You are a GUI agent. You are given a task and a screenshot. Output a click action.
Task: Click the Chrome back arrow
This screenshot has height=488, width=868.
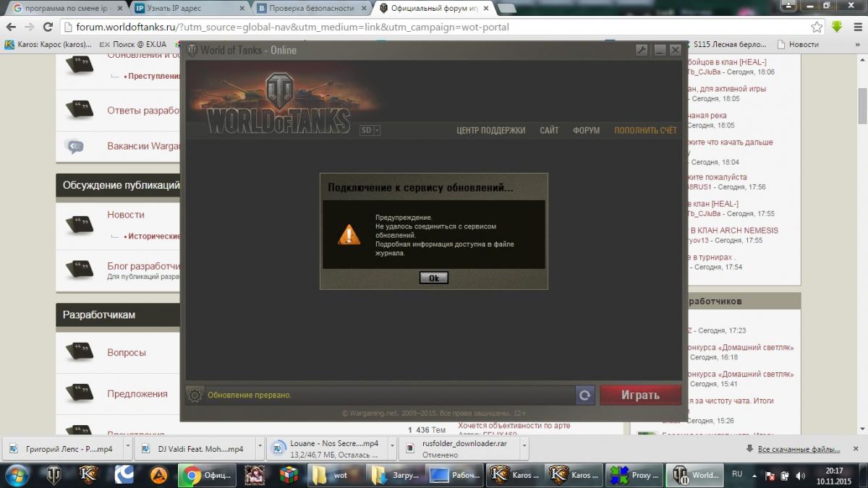[11, 27]
